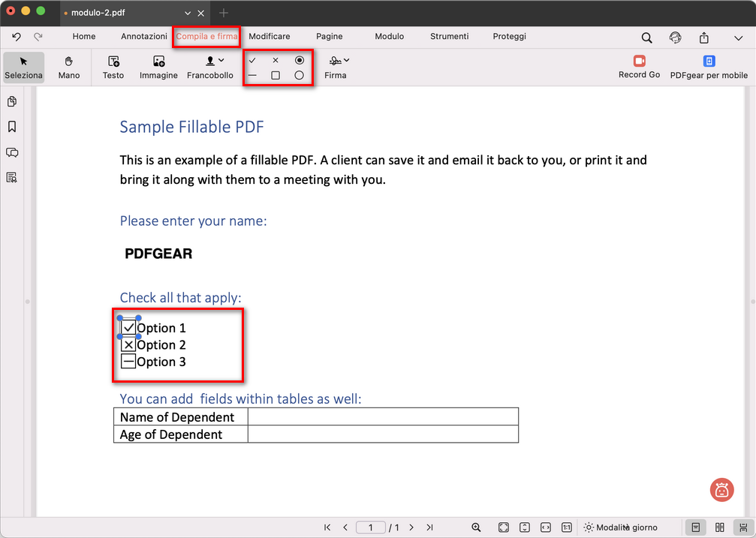The image size is (756, 538).
Task: Close the modulo-2.pdf tab
Action: coord(201,14)
